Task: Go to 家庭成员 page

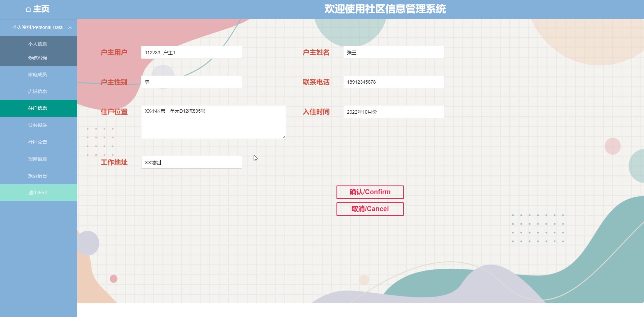Action: click(x=37, y=75)
